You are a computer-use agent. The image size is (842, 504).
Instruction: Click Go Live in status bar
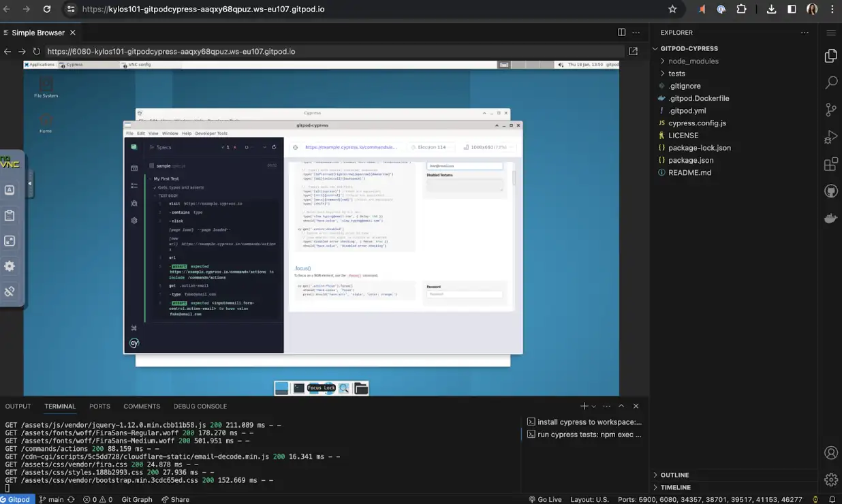[546, 499]
